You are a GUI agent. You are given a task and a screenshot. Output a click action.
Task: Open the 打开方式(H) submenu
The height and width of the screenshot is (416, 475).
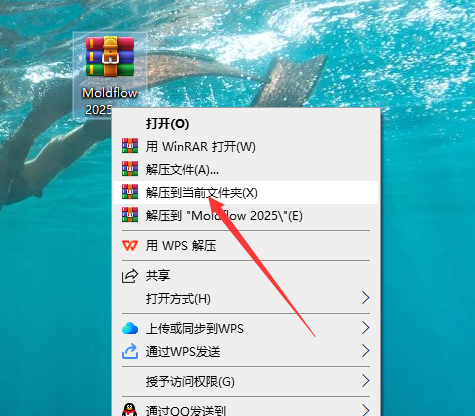click(246, 298)
